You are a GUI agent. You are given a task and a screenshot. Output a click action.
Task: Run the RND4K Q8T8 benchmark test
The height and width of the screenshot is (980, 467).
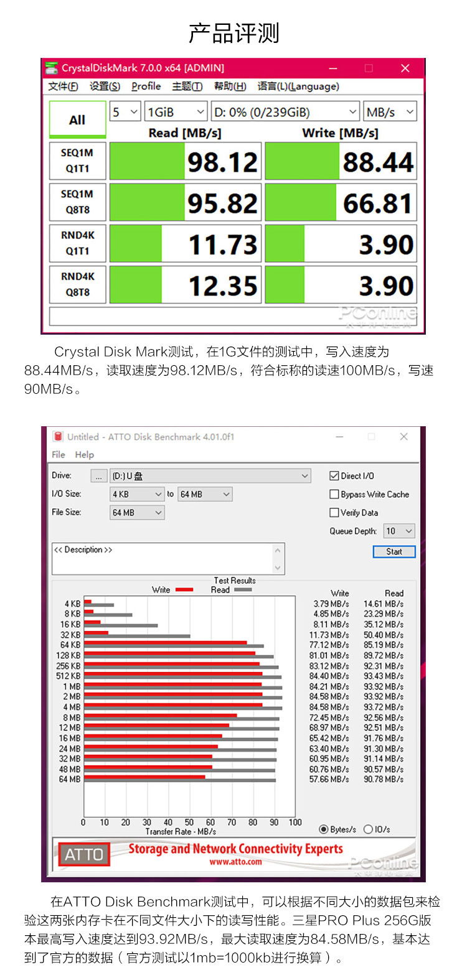77,284
